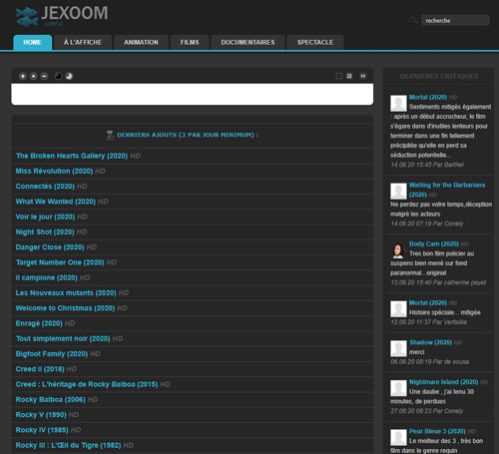Image resolution: width=499 pixels, height=454 pixels.
Task: Open Nightmare Island (2020) review link
Action: coord(443,382)
